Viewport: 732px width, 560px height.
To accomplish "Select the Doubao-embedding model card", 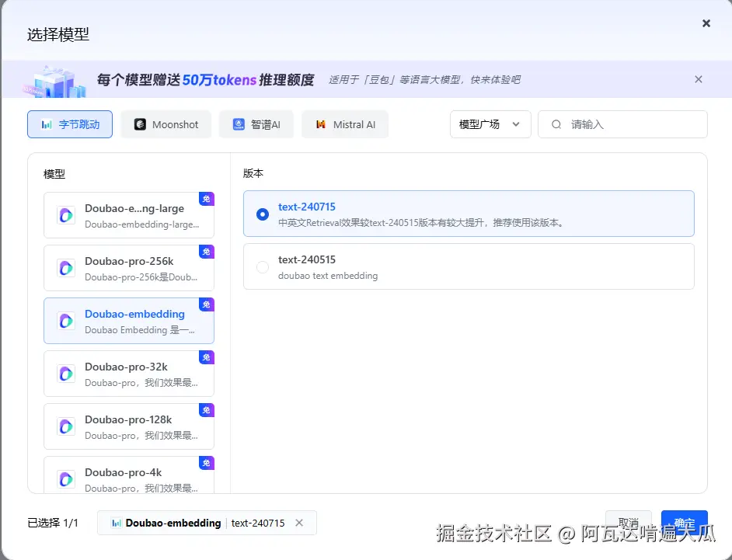I will coord(129,321).
